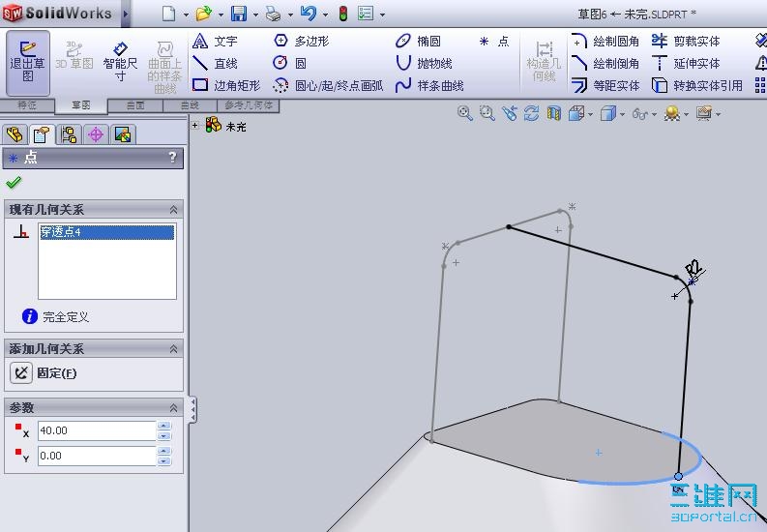The height and width of the screenshot is (532, 767).
Task: Switch to the 草图 (Sketch) ribbon tab
Action: (x=81, y=105)
